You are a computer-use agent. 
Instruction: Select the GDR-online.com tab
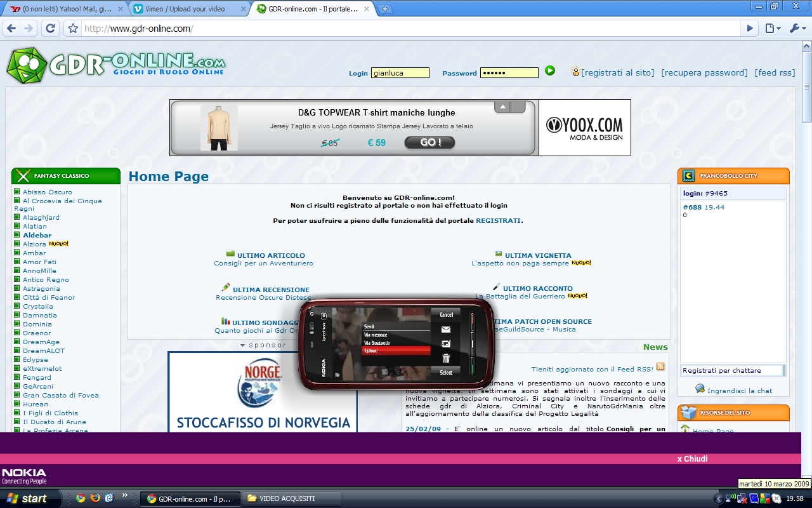click(x=313, y=9)
